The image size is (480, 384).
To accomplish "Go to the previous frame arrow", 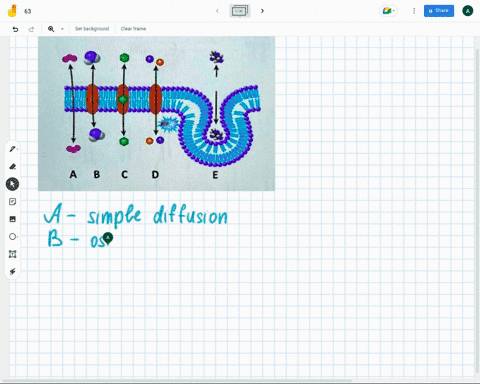I will point(217,11).
